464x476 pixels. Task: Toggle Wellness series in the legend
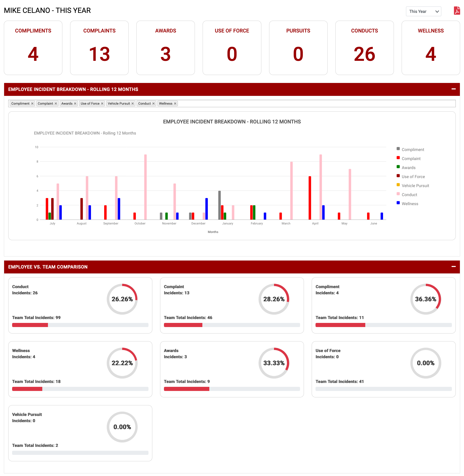(x=410, y=204)
